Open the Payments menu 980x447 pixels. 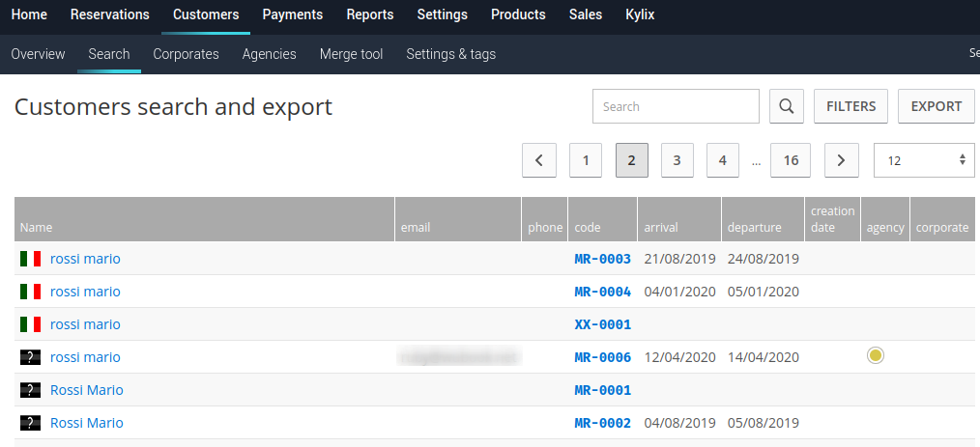(293, 14)
